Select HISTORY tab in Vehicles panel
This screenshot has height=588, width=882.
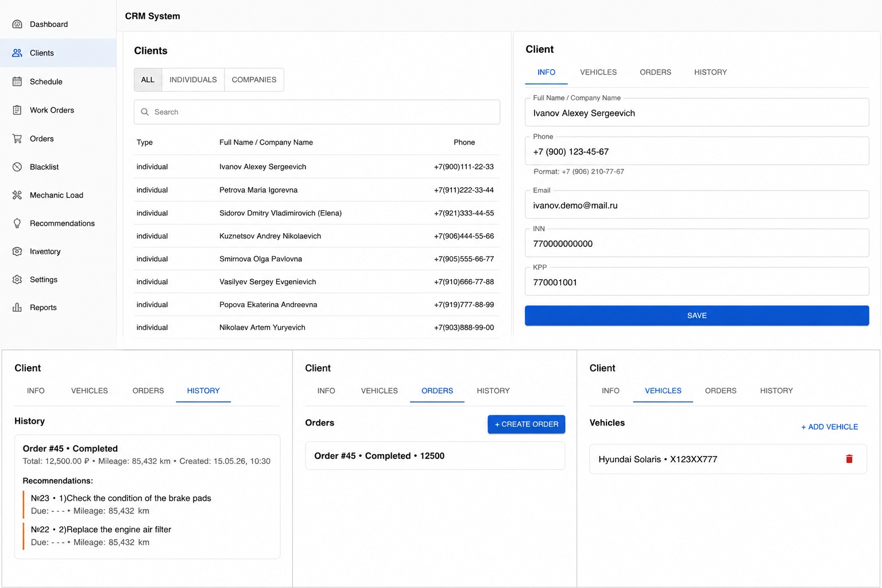click(776, 391)
